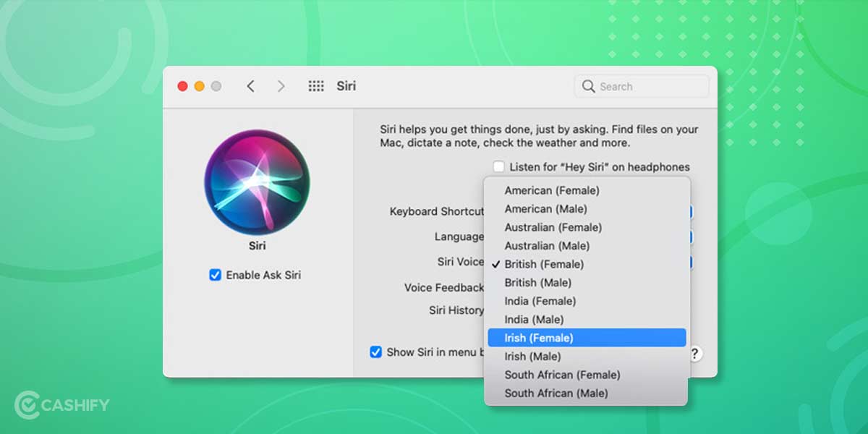Image resolution: width=868 pixels, height=434 pixels.
Task: Click the Show All grid icon in toolbar
Action: pos(316,85)
